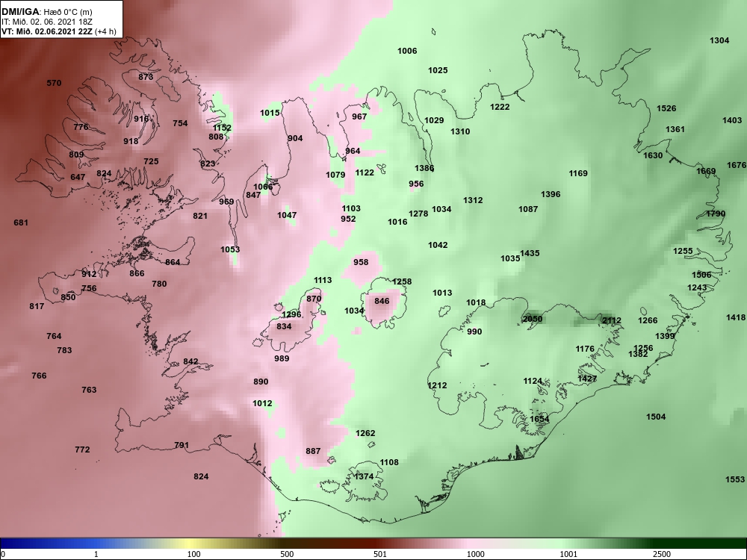The image size is (747, 560).
Task: Click the 'VT: Mið. 02.06.2021 22Z (+4 h)' line
Action: click(58, 32)
